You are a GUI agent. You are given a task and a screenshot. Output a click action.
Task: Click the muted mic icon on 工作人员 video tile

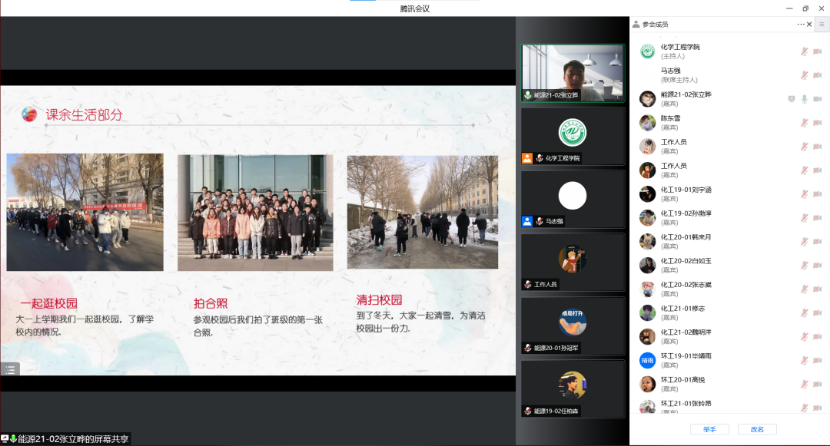528,285
